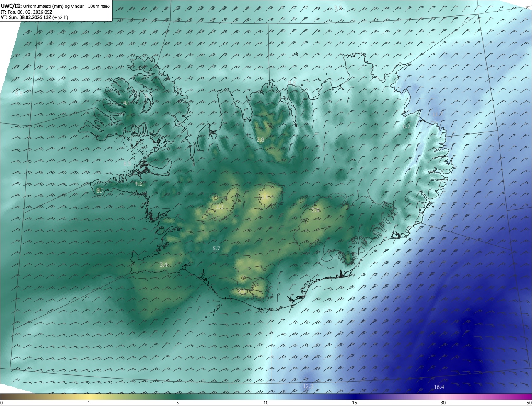Click the 4.2 precipitation value label
The height and width of the screenshot is (406, 532).
(x=138, y=183)
